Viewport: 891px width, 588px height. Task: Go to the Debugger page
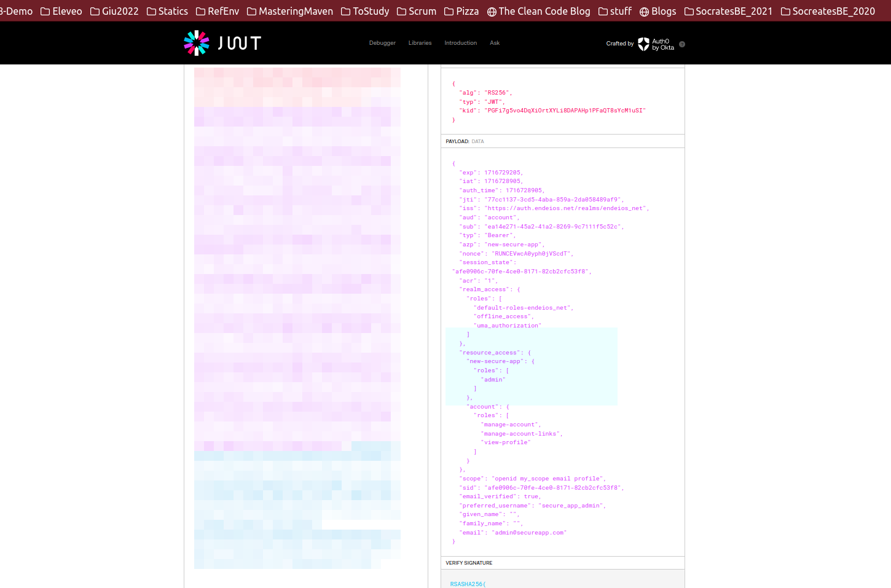pyautogui.click(x=382, y=43)
